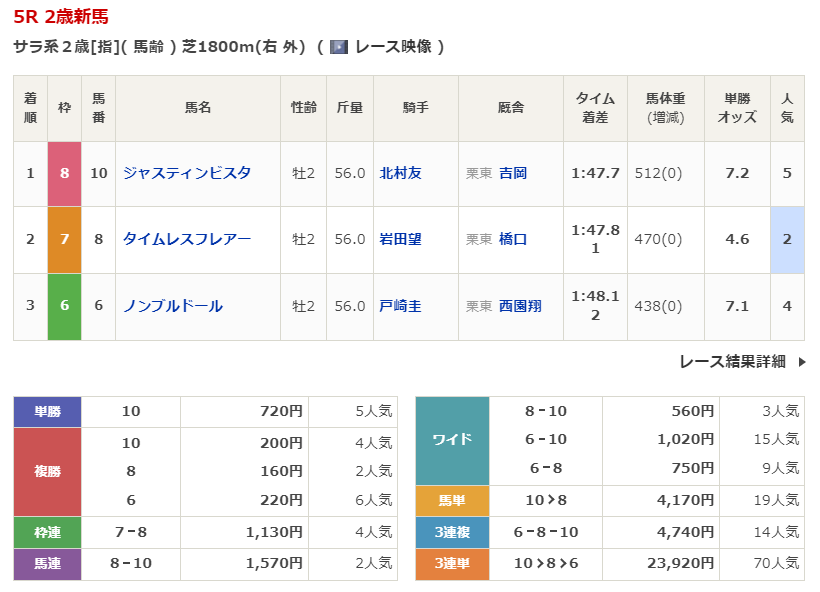The width and height of the screenshot is (820, 592).
Task: Expand レース結果詳細 arrow for full results
Action: pos(801,362)
